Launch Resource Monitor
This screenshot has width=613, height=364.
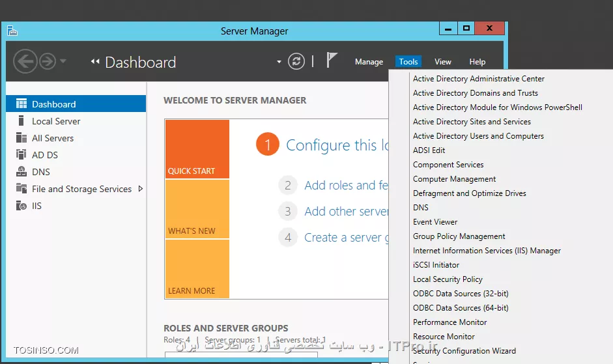click(444, 337)
